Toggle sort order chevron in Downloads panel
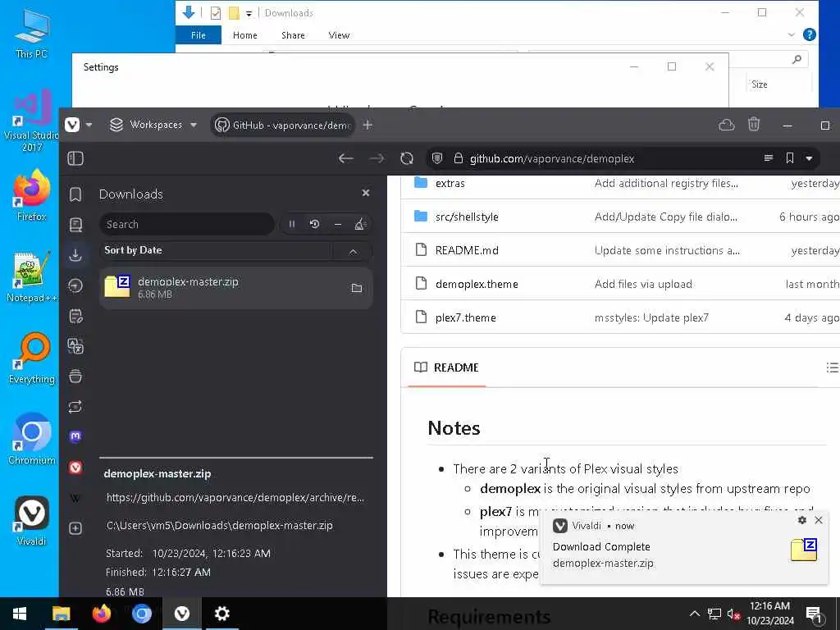Screen dimensions: 840x630 point(353,251)
